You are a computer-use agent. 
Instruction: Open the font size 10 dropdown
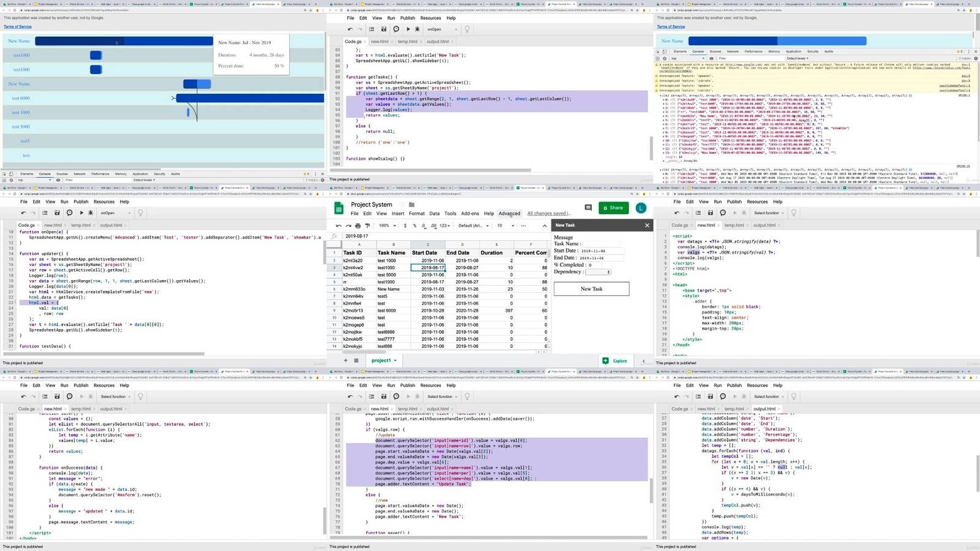pos(505,226)
